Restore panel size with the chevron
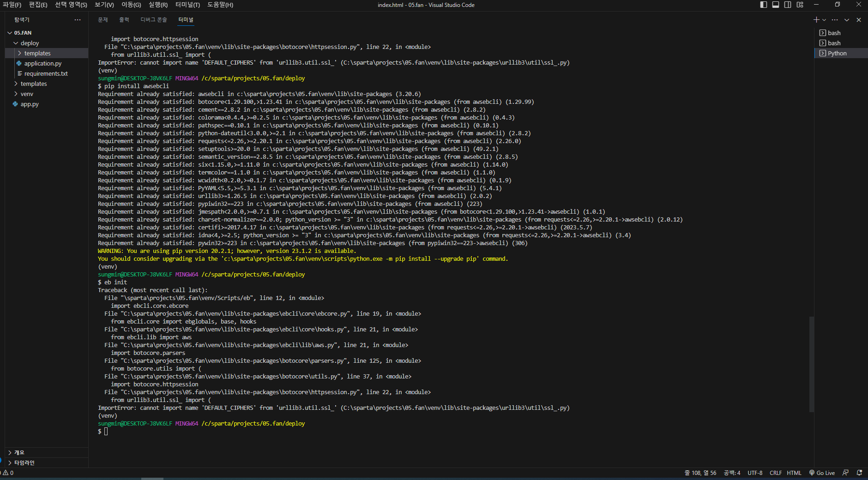Screen dimensions: 868x480 pyautogui.click(x=847, y=20)
